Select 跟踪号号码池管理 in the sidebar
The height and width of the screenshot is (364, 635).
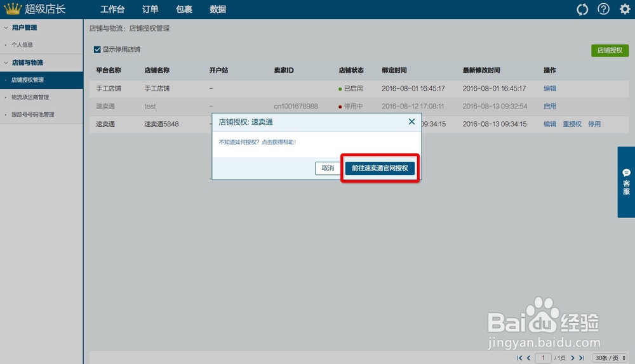coord(33,114)
